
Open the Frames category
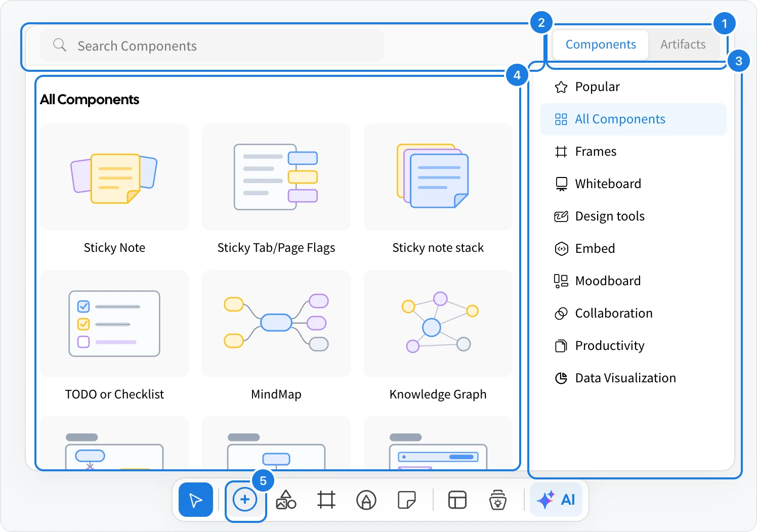tap(634, 152)
